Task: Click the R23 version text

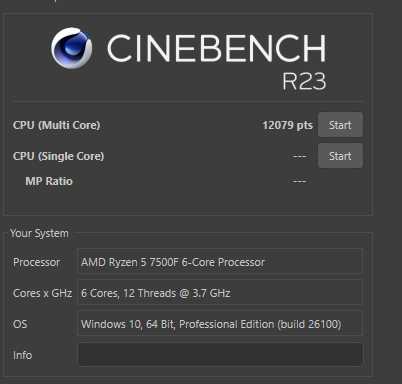Action: tap(304, 81)
